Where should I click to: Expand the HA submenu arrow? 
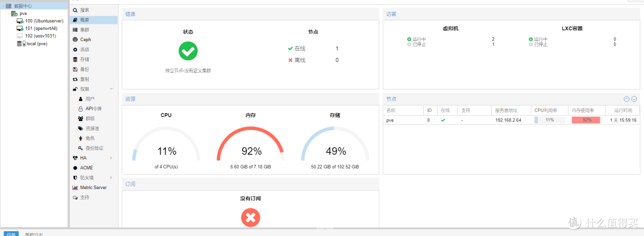pos(112,157)
